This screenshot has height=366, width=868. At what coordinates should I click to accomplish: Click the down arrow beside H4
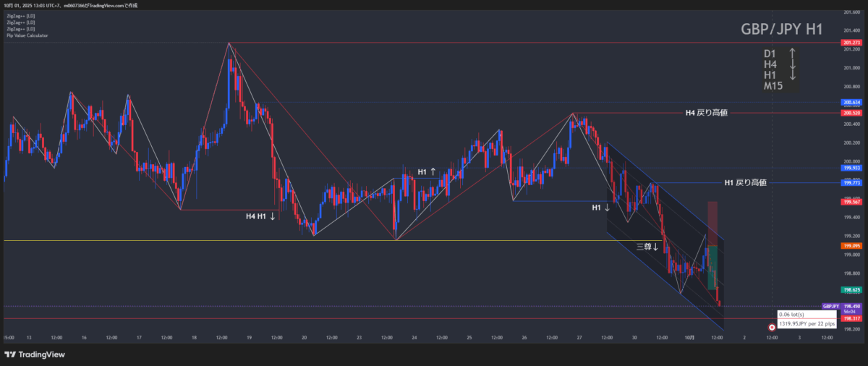pyautogui.click(x=792, y=64)
